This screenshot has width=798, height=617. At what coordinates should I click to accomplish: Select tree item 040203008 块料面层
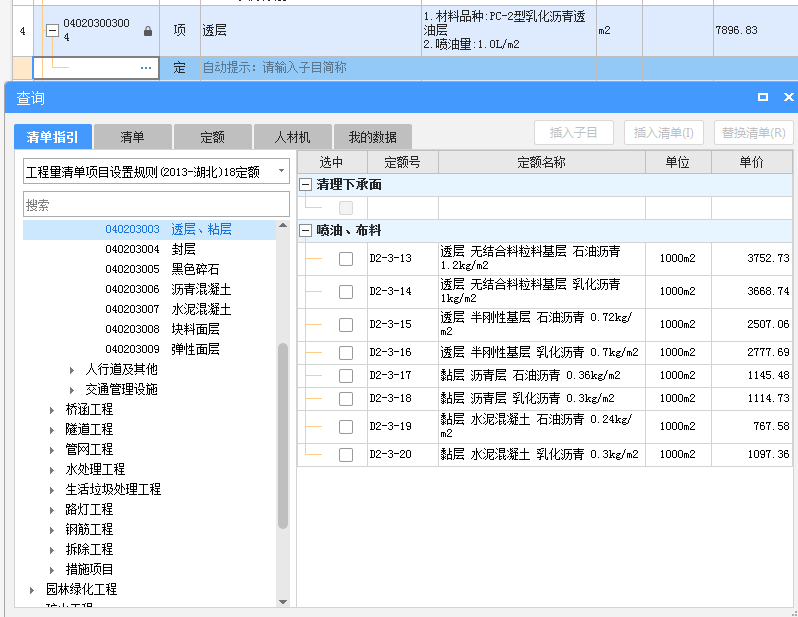click(162, 329)
